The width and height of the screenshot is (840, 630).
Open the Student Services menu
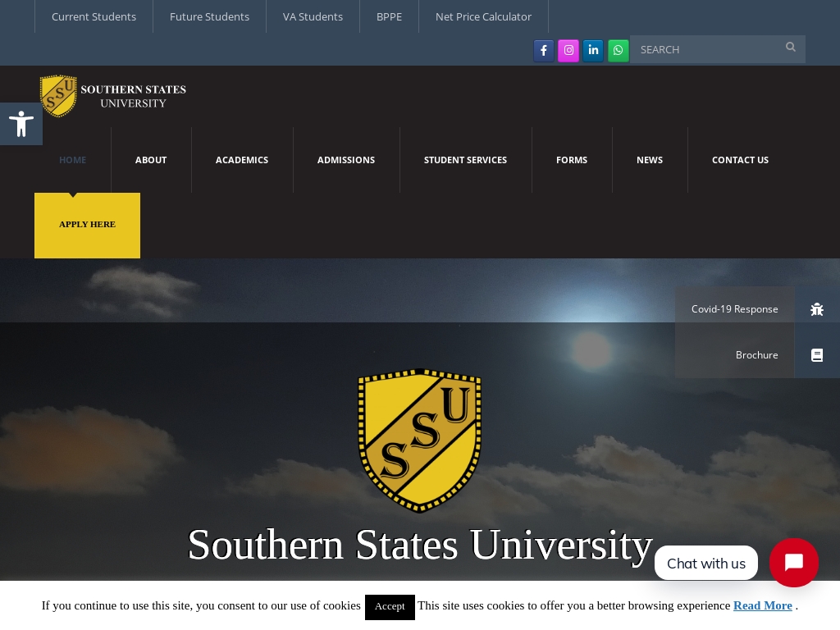(x=465, y=160)
